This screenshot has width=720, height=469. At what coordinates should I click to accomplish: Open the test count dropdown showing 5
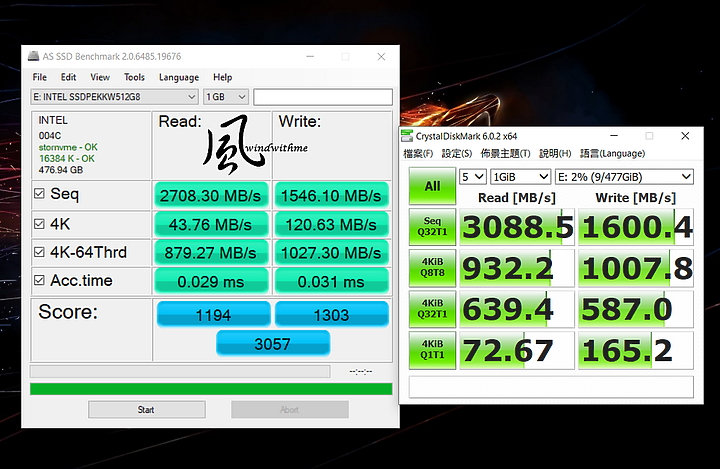tap(472, 177)
